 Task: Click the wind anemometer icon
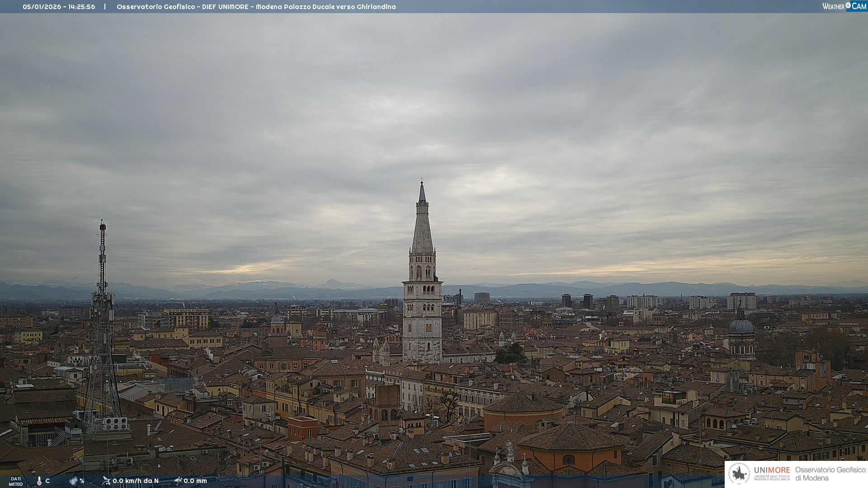106,481
